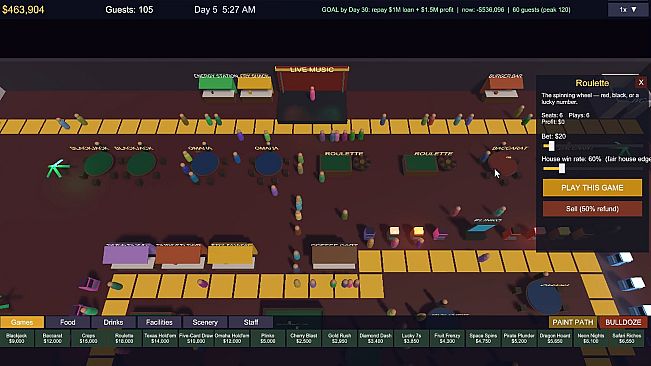Click the Roulette panel title
The width and height of the screenshot is (651, 366).
(592, 83)
